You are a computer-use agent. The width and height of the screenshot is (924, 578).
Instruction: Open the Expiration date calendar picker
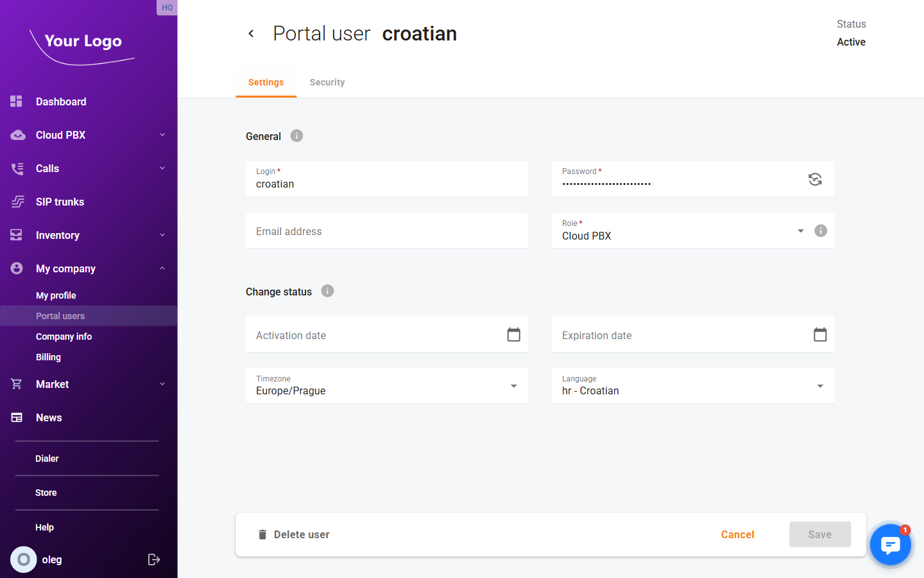point(820,334)
